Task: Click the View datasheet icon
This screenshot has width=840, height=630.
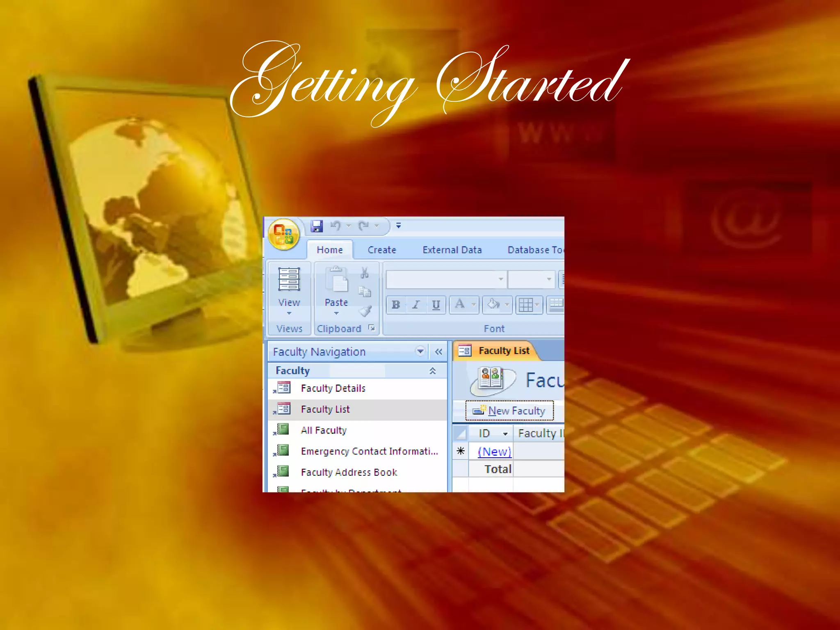Action: (289, 280)
